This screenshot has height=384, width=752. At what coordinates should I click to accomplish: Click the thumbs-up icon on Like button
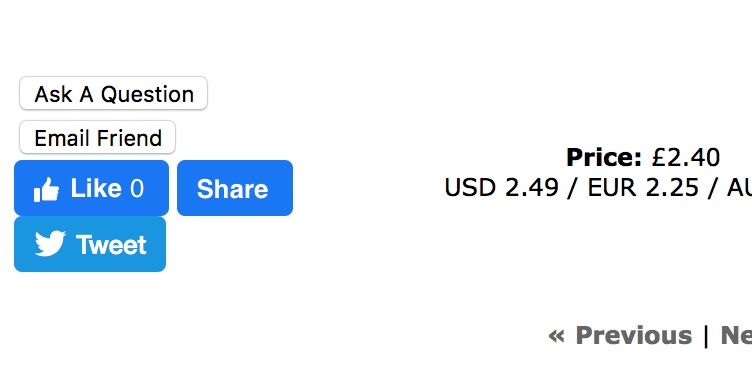(47, 189)
